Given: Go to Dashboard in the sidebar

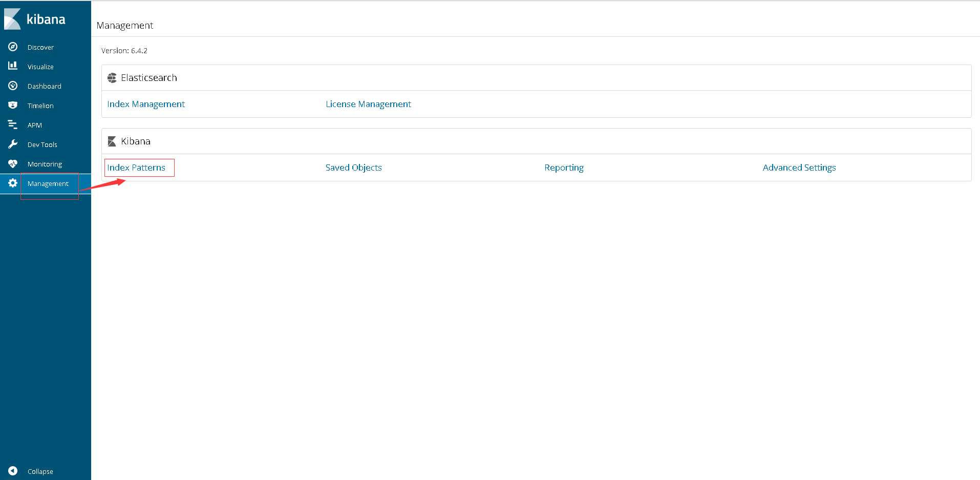Looking at the screenshot, I should coord(44,86).
